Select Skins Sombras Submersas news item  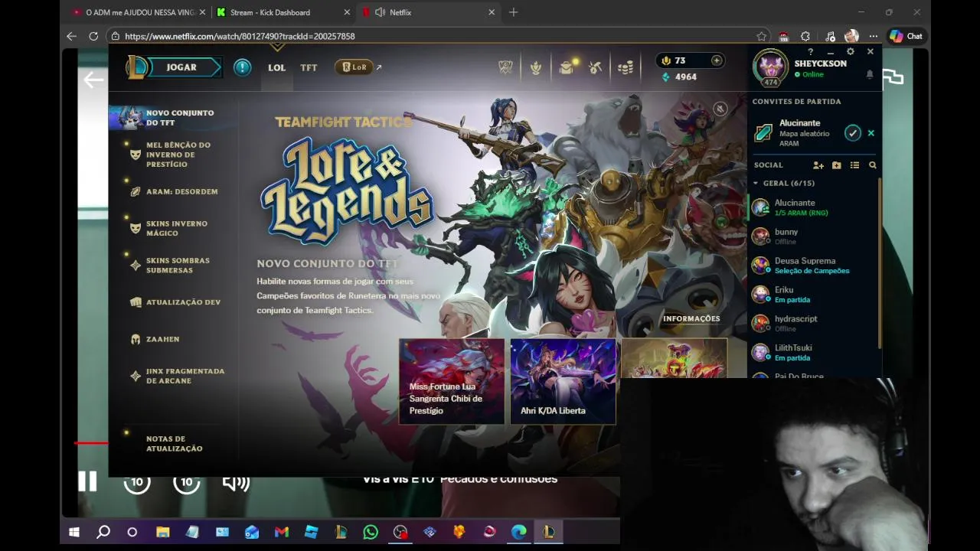click(x=178, y=266)
